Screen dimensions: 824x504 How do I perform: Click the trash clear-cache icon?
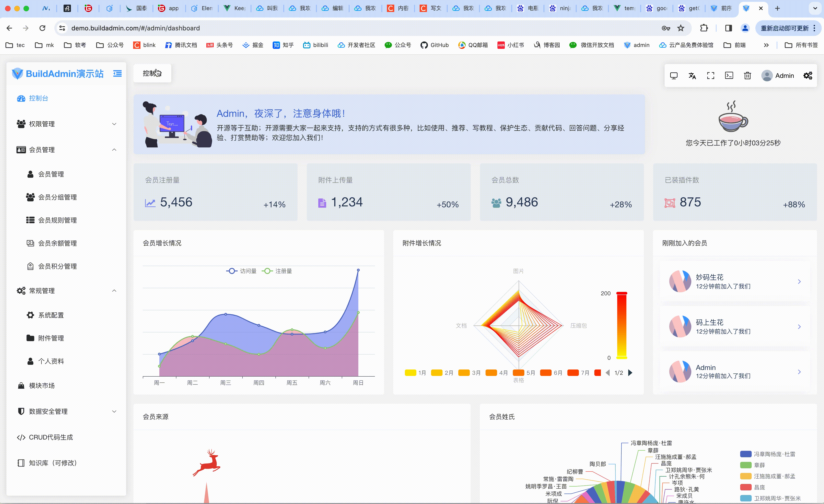pos(747,76)
